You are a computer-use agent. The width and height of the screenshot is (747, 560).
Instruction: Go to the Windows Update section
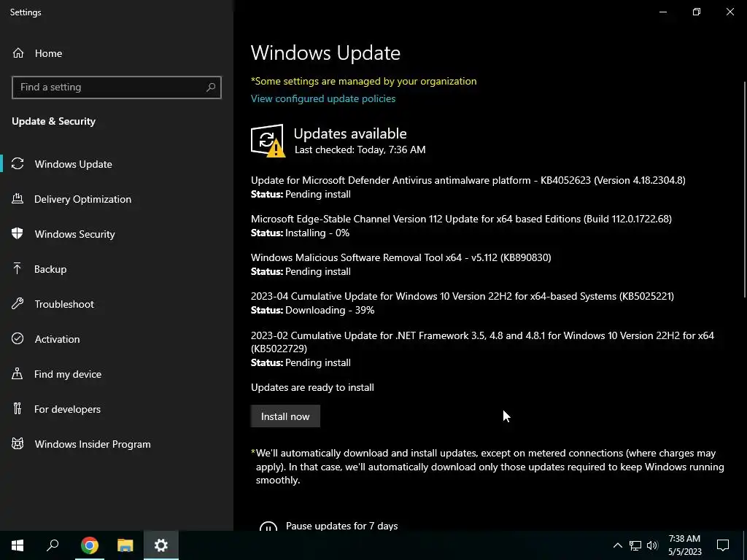(74, 164)
